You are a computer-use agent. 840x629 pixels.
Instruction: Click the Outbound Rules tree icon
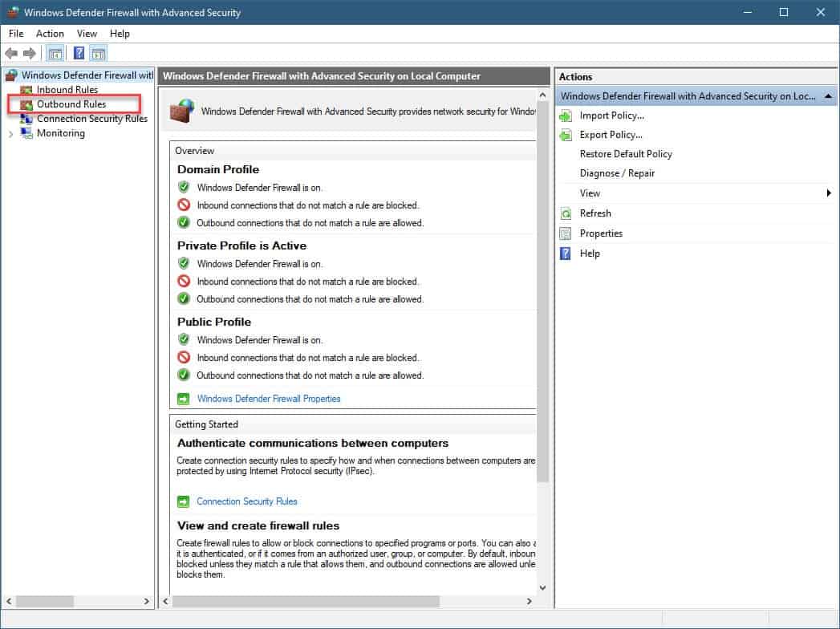pos(26,104)
